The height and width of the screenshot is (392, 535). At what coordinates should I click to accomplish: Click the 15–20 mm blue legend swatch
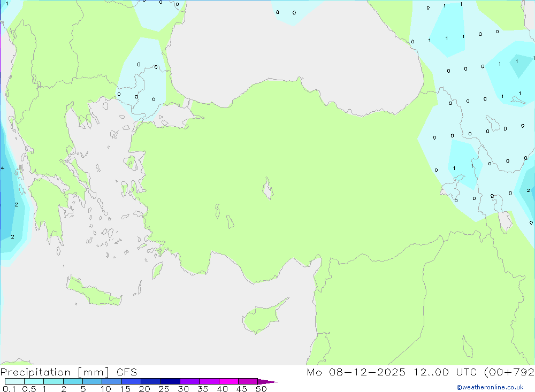coord(131,381)
